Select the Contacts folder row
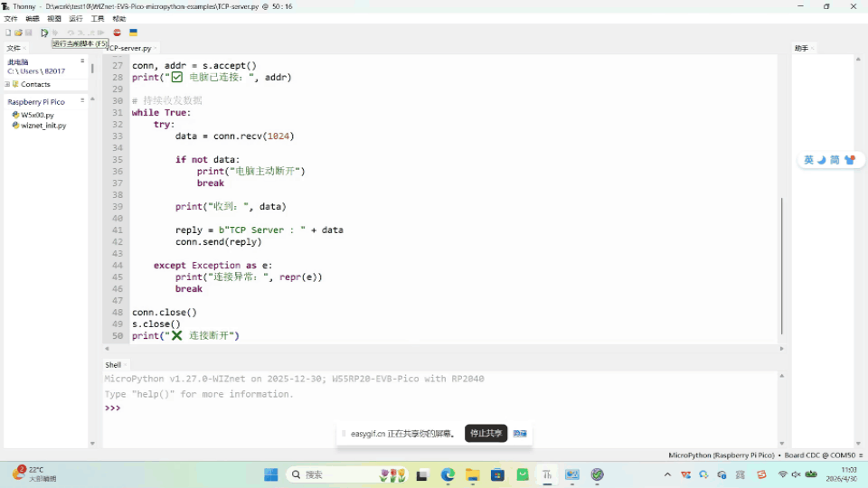Screen dimensions: 868x488 (x=46, y=84)
